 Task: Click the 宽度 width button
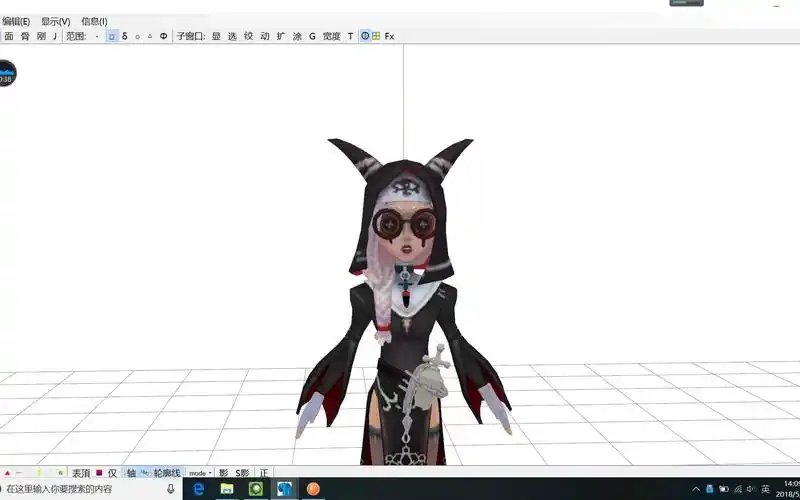coord(332,36)
